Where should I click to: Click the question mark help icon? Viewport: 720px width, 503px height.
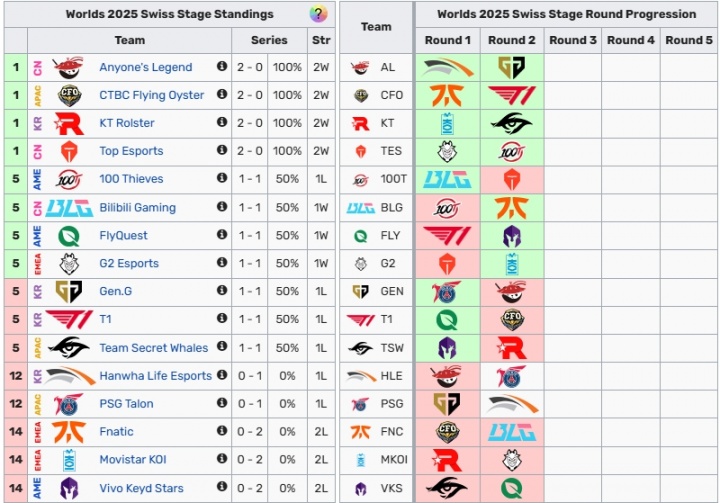pos(318,14)
